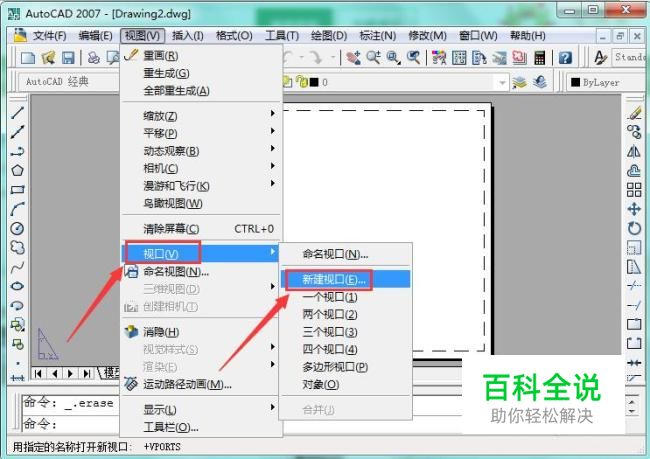Expand the 缩放(Z) submenu
This screenshot has width=650, height=459.
[x=201, y=116]
